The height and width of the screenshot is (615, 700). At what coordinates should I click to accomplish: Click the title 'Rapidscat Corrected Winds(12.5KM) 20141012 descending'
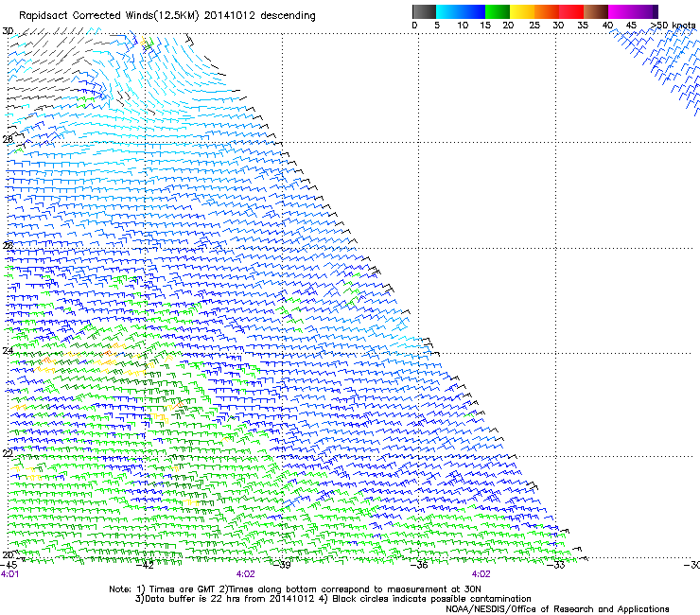pos(167,16)
